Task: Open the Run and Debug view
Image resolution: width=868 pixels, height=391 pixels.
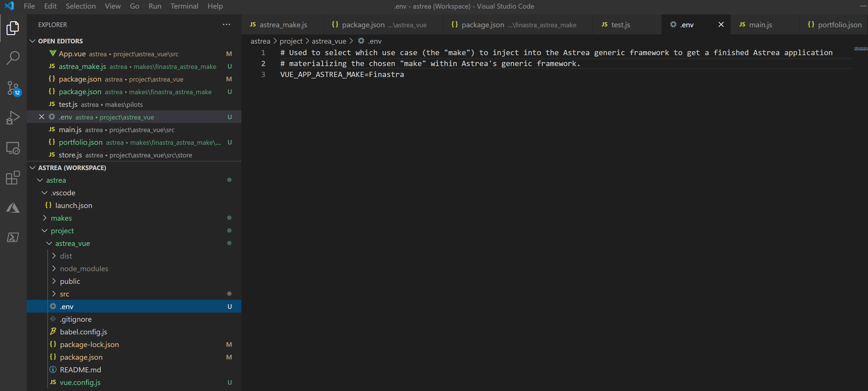Action: pos(13,118)
